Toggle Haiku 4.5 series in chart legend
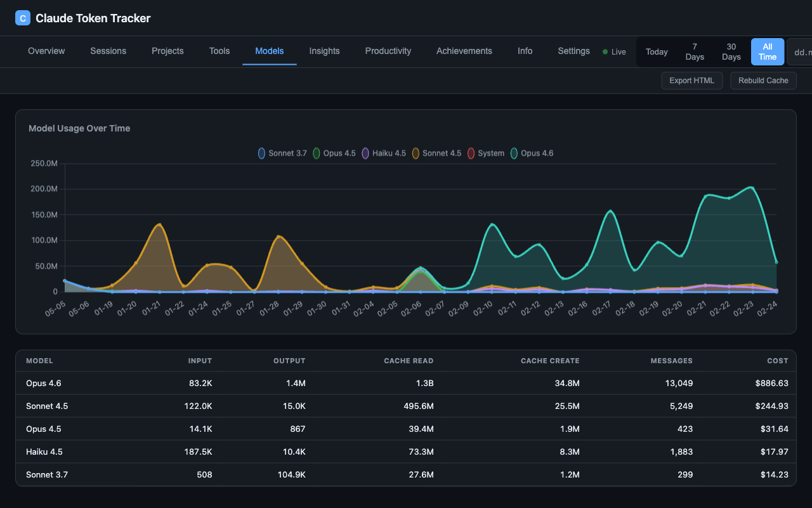 [x=384, y=153]
